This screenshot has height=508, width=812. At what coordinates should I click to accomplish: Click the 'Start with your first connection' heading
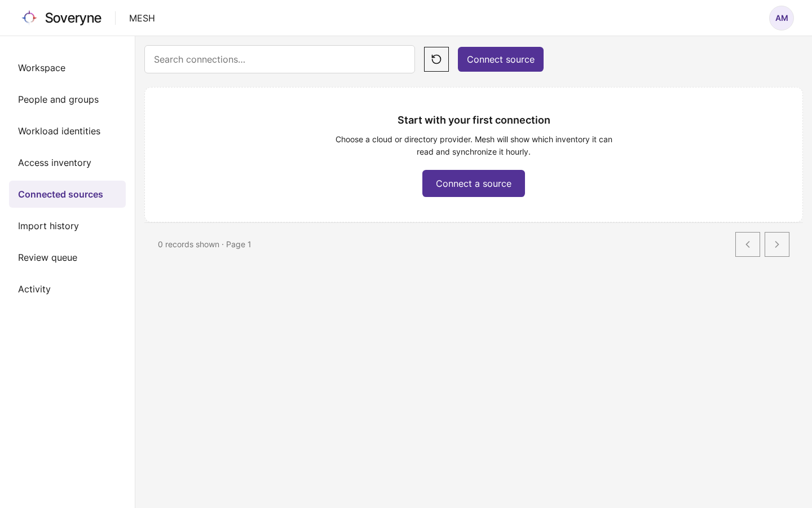pyautogui.click(x=474, y=120)
